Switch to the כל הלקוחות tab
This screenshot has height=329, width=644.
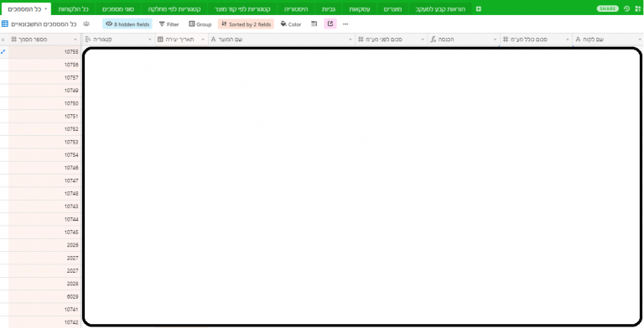tap(73, 8)
